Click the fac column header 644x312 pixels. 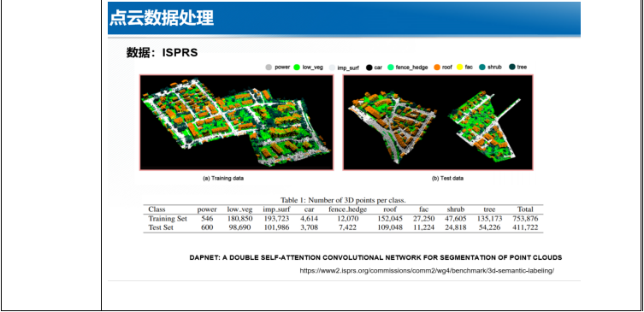[424, 209]
